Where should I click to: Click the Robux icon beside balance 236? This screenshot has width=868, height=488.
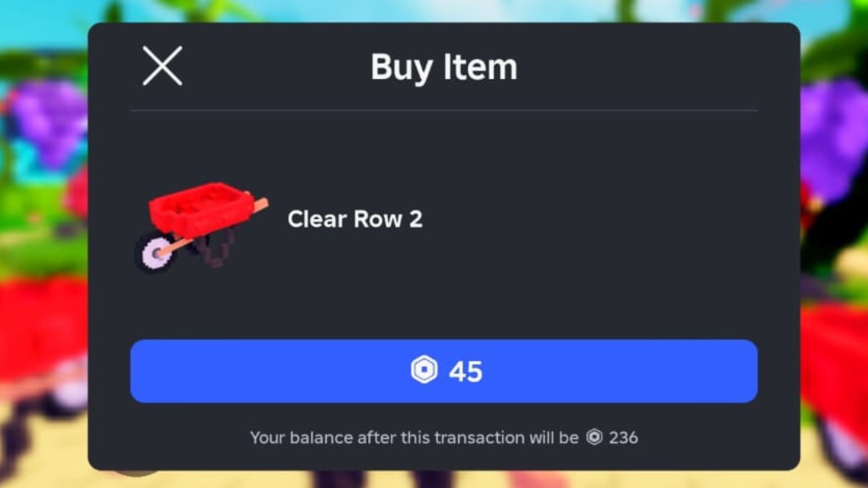click(594, 437)
